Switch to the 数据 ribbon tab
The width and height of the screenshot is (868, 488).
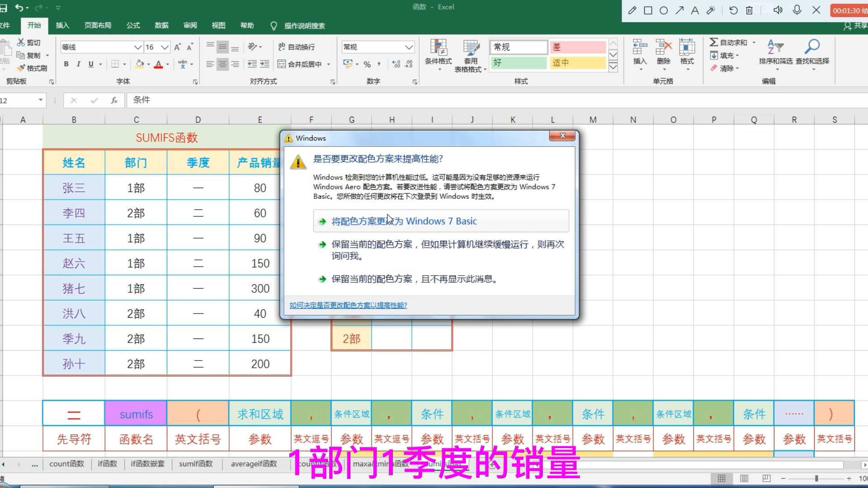pyautogui.click(x=161, y=25)
